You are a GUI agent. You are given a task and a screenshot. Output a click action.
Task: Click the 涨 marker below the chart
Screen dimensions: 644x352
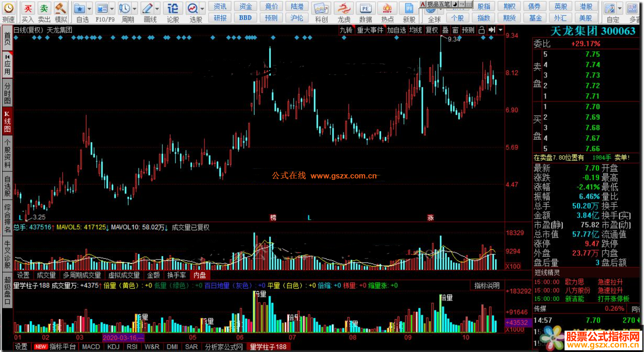point(430,218)
